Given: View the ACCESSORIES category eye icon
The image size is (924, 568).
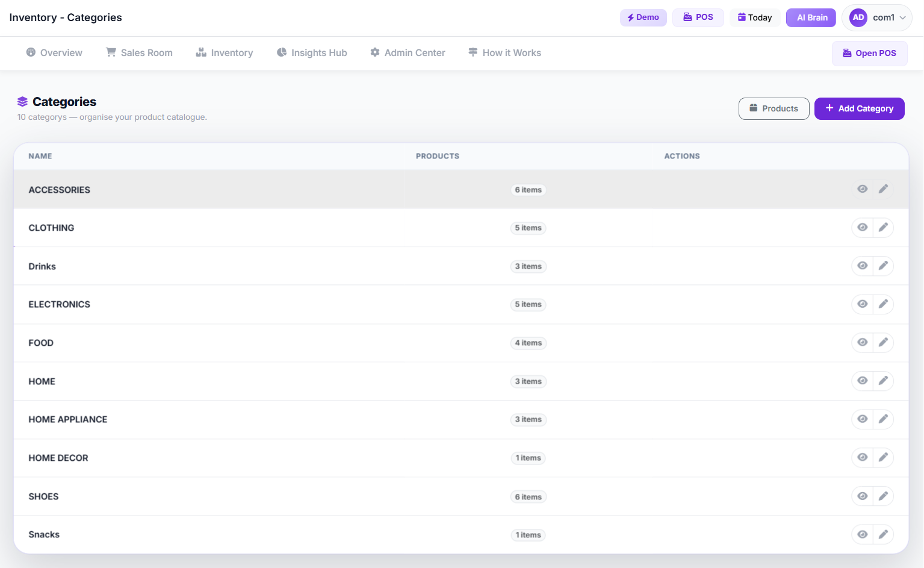Looking at the screenshot, I should point(863,189).
